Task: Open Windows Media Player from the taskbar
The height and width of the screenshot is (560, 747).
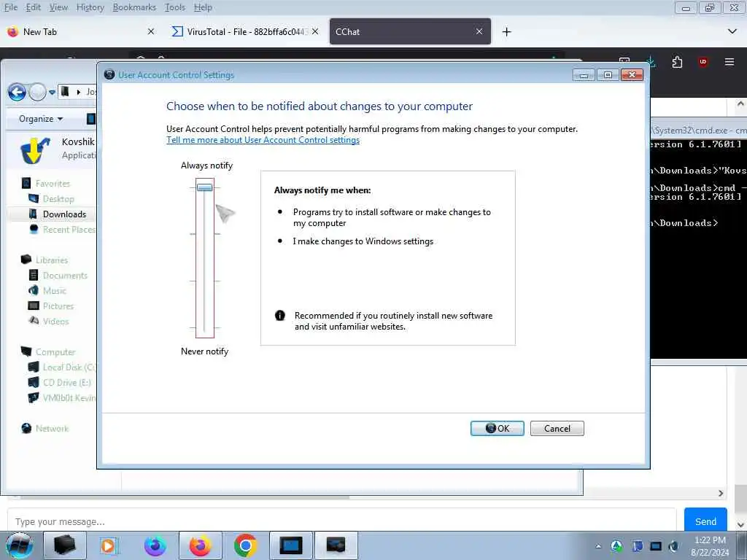Action: (x=108, y=545)
